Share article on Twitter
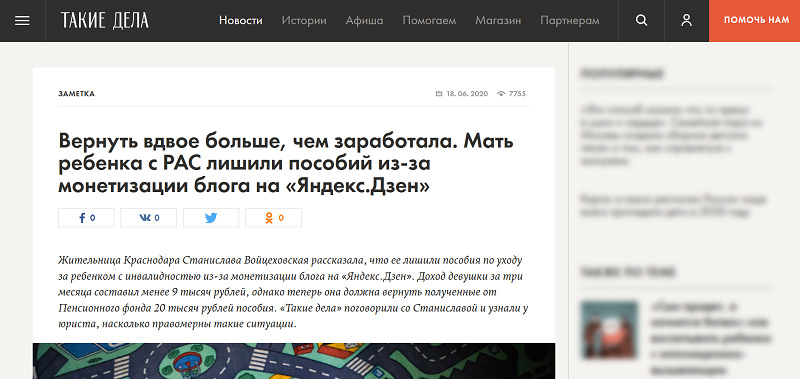This screenshot has height=379, width=800. 211,218
